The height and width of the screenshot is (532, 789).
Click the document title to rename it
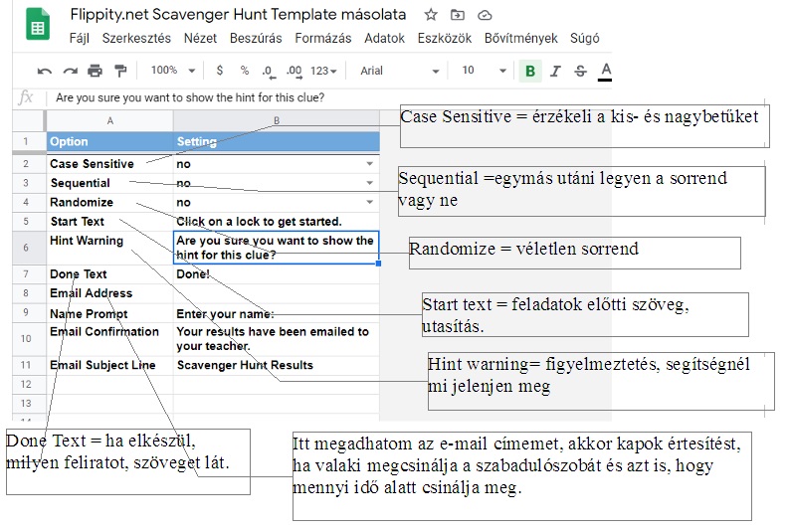click(238, 15)
